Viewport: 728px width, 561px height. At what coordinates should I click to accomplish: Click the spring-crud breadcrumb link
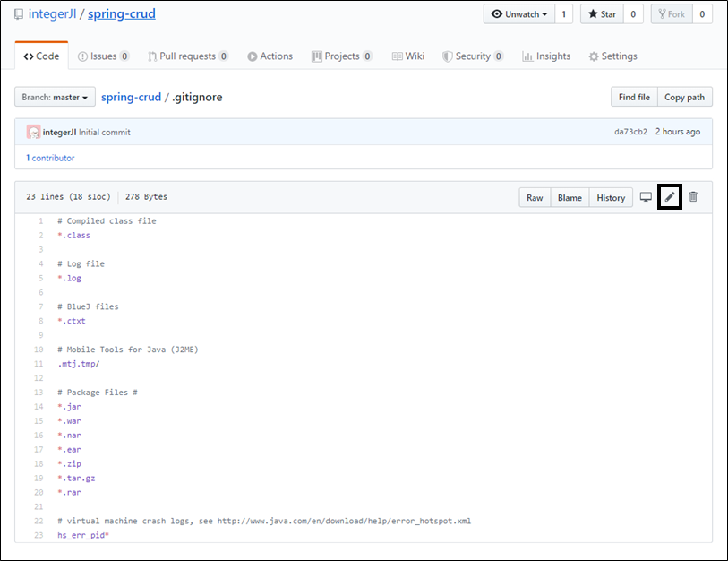click(131, 97)
